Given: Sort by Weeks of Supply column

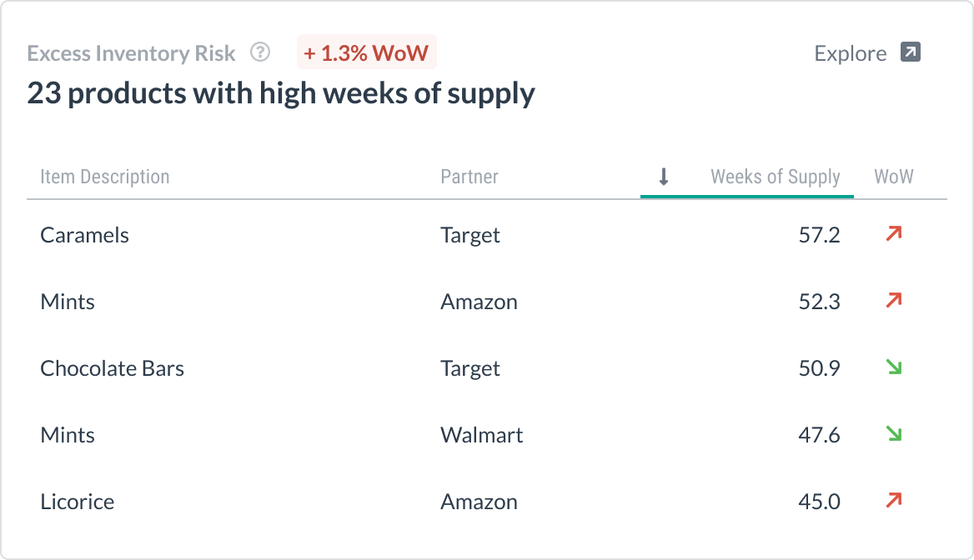Looking at the screenshot, I should click(775, 177).
